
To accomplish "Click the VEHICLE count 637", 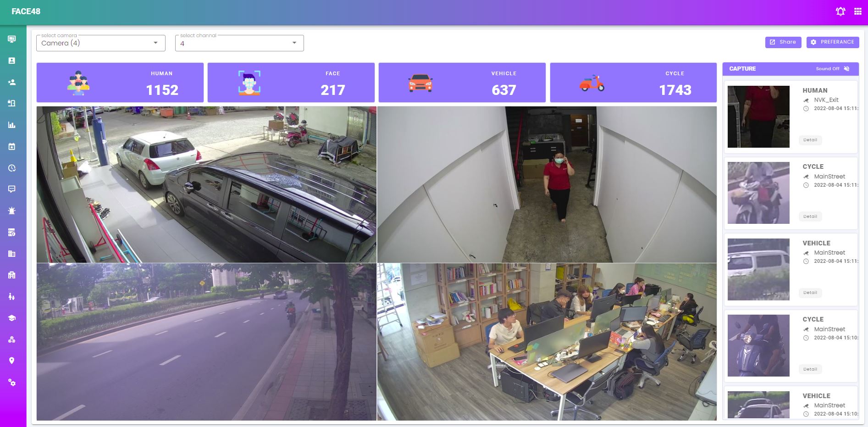I will click(x=504, y=90).
